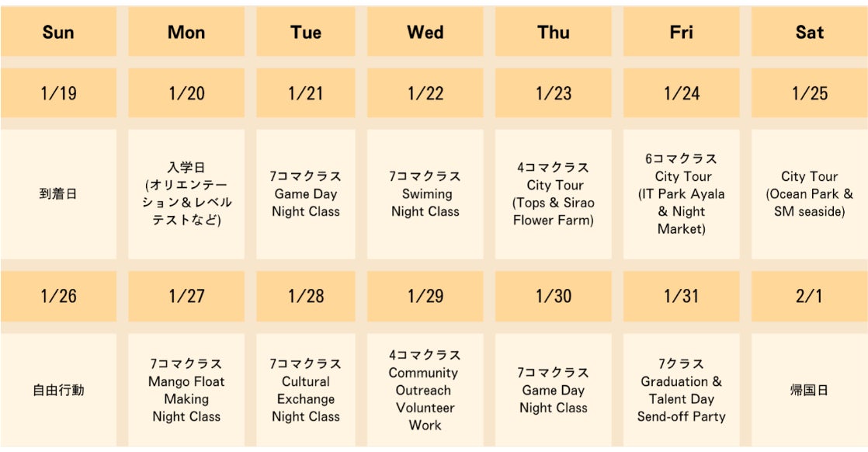Select the 入学日 orientation cell

point(186,194)
